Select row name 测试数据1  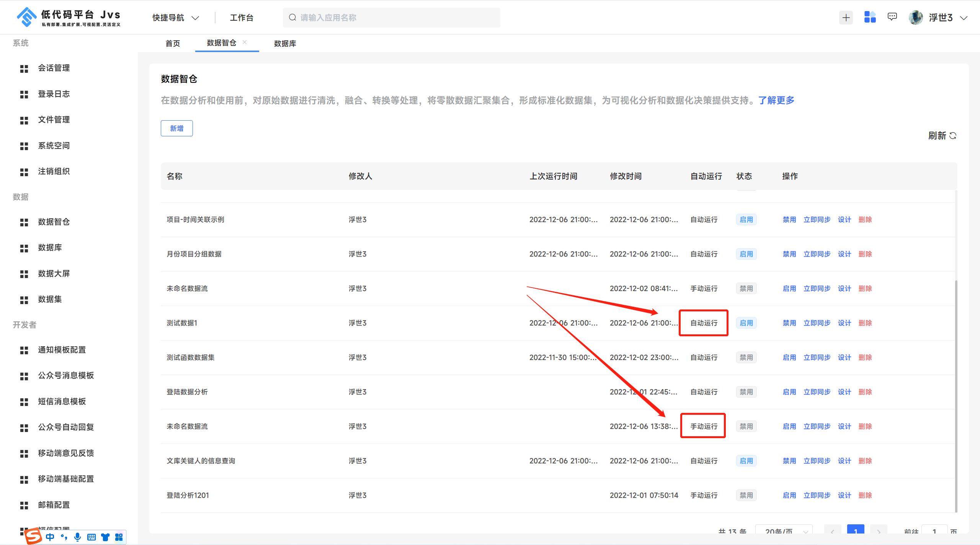point(182,323)
